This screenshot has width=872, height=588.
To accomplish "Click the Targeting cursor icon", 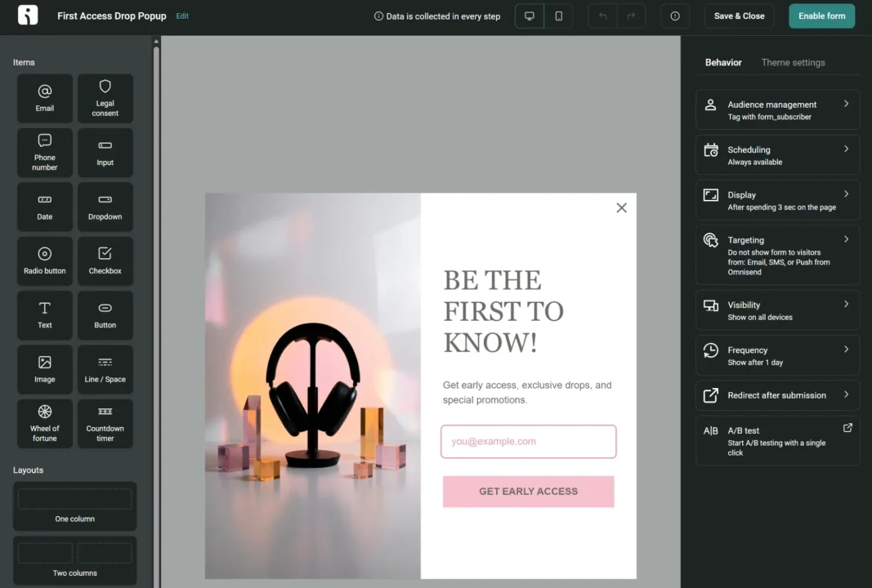I will (x=711, y=240).
